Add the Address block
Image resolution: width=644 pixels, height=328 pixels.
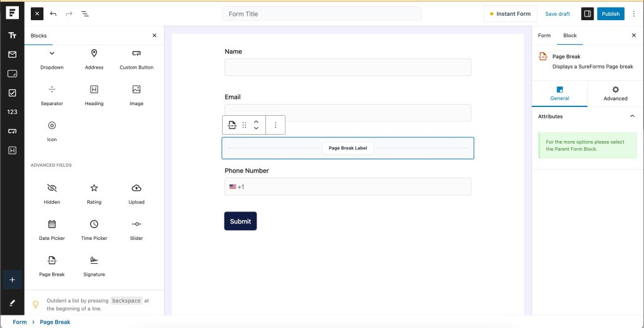94,59
